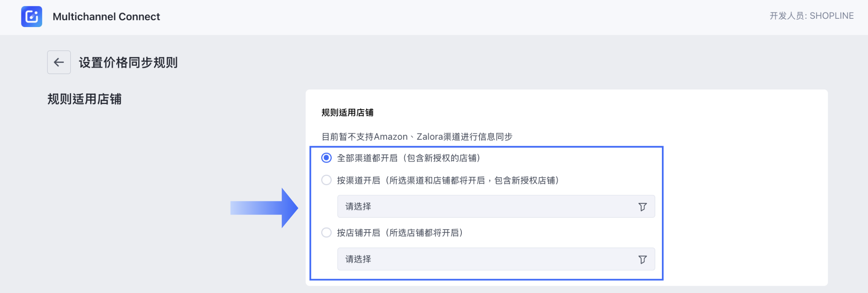Click the 规则适用店铺 section label on the left
This screenshot has height=293, width=868.
[x=85, y=99]
